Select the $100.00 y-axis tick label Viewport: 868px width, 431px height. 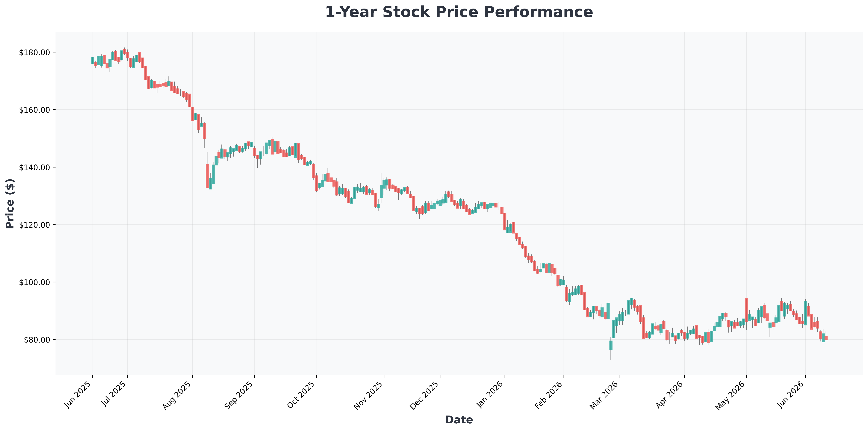[x=35, y=282]
